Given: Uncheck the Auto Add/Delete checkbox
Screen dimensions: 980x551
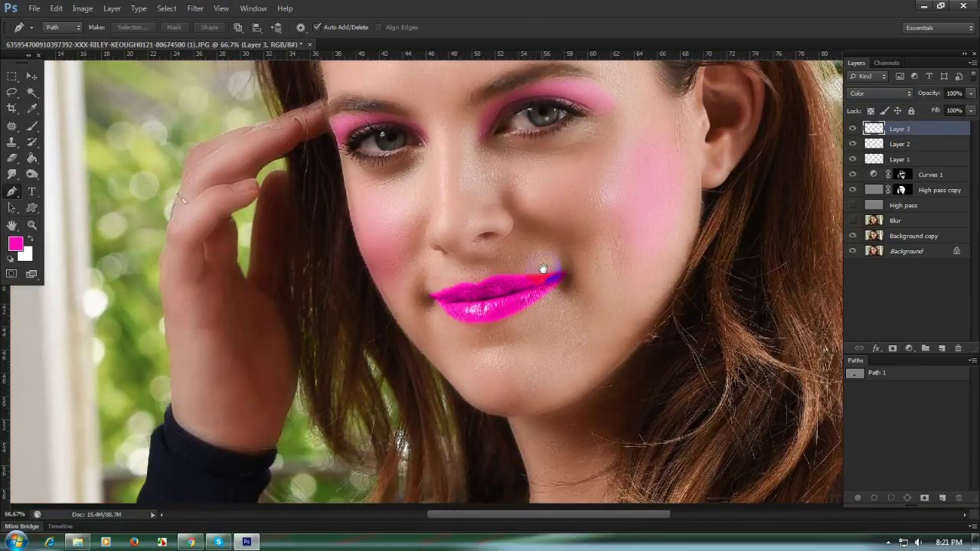Looking at the screenshot, I should [x=317, y=28].
